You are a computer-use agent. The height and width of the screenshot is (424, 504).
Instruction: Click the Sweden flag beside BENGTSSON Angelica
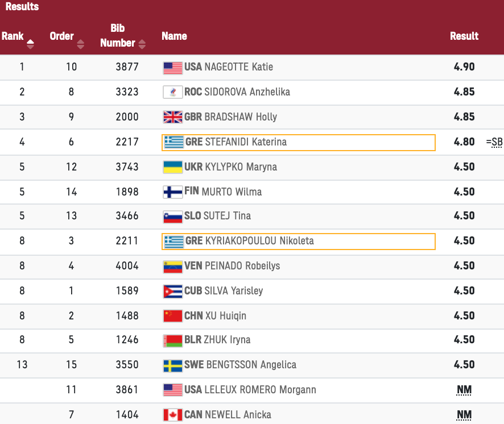click(173, 365)
